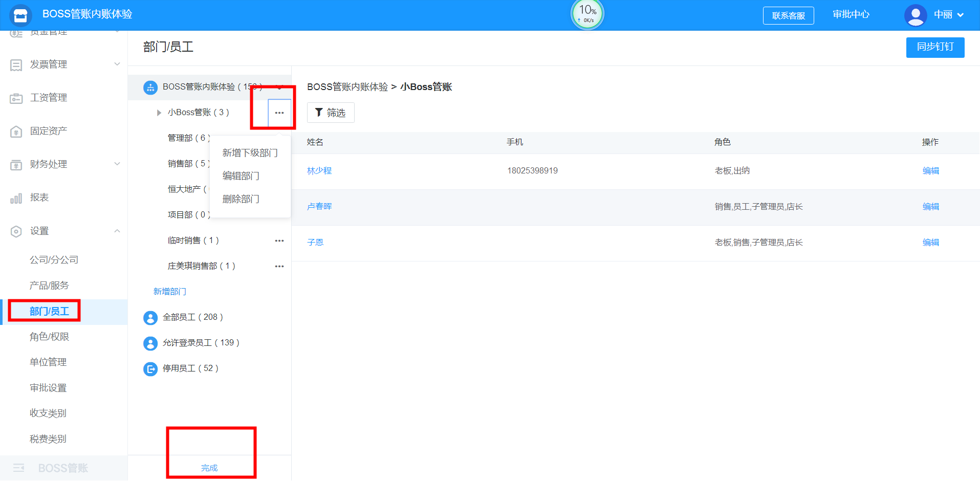Click 完成 at the bottom of the panel

(209, 468)
